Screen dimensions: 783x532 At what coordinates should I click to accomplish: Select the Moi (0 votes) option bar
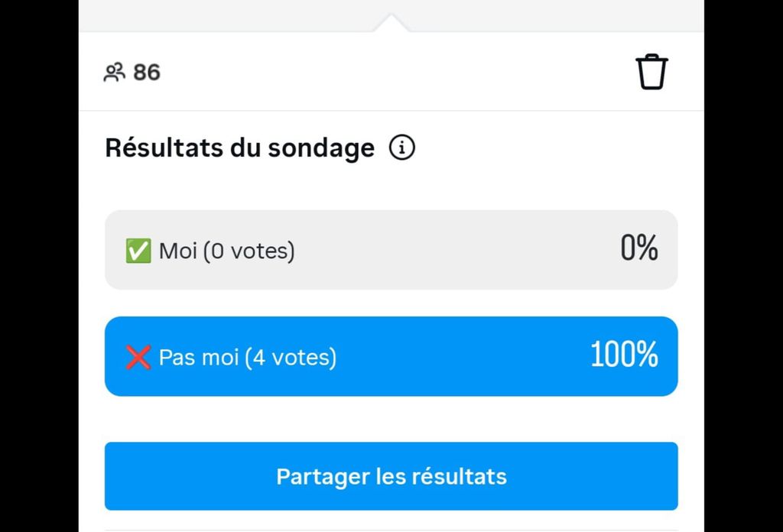(391, 250)
